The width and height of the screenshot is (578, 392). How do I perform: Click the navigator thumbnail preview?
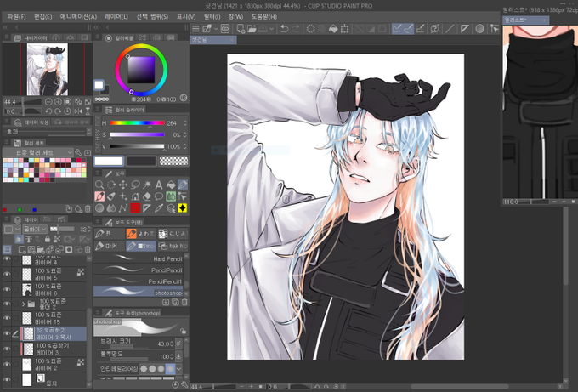click(x=48, y=70)
